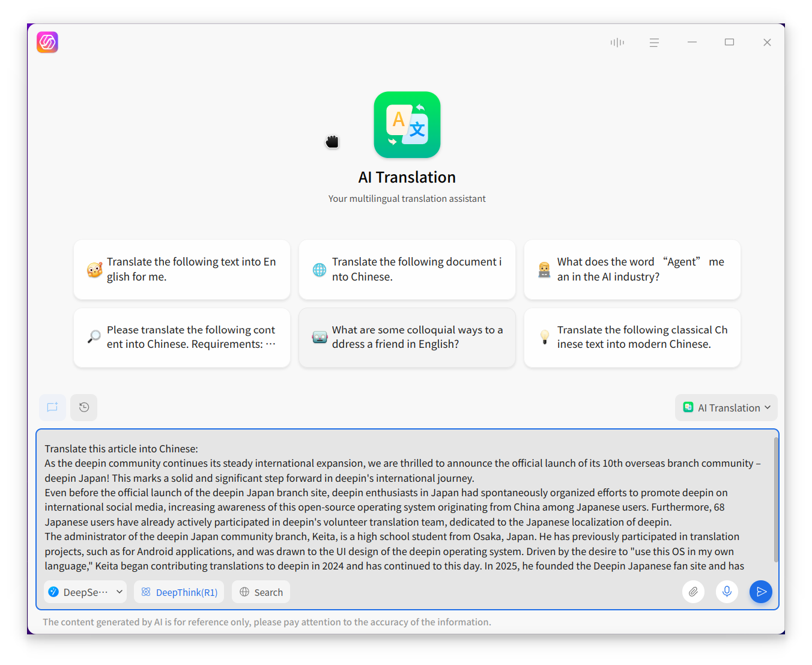Open the conversation history
Screen dimensions: 812x665
click(x=84, y=407)
